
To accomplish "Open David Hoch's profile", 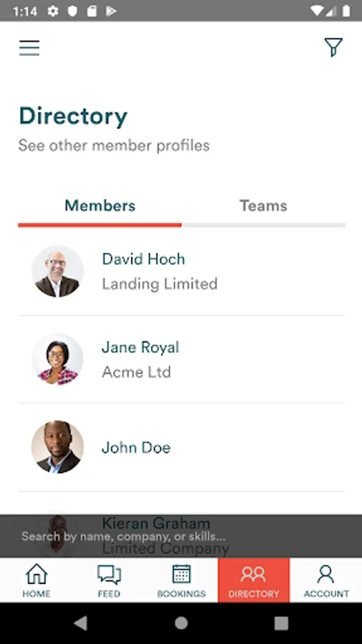I will point(181,271).
